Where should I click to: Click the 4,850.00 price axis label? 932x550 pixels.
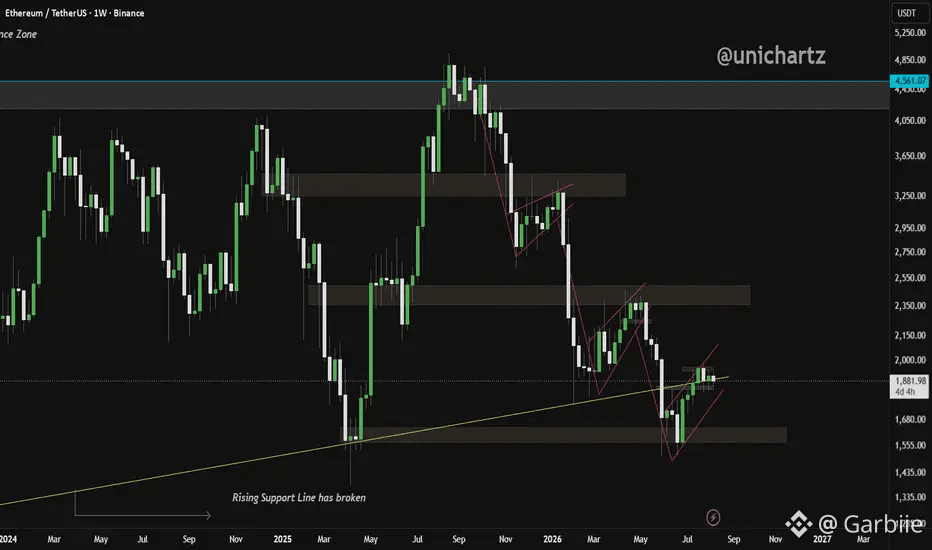[910, 59]
